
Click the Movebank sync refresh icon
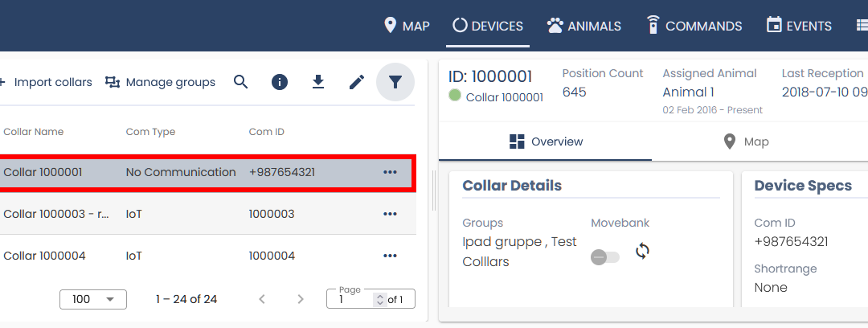(x=642, y=251)
